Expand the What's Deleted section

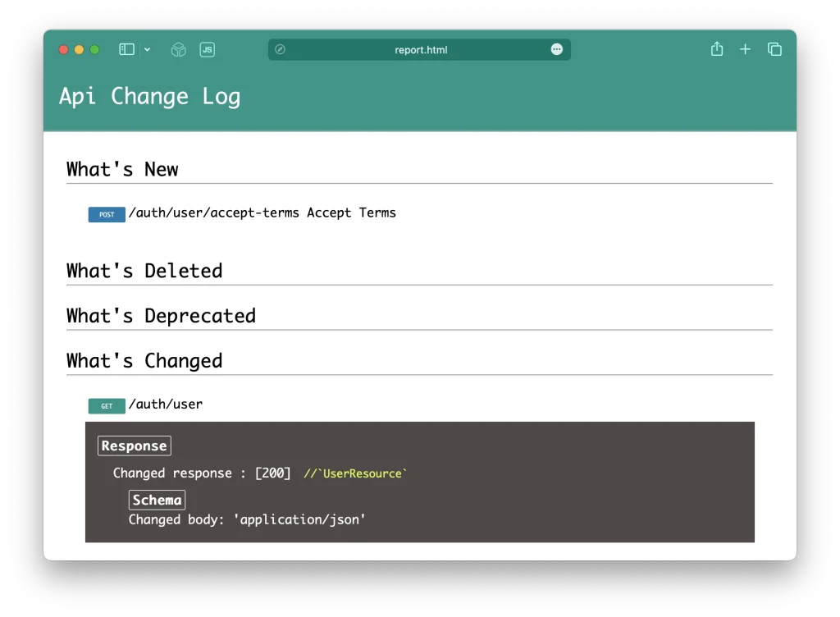(144, 271)
